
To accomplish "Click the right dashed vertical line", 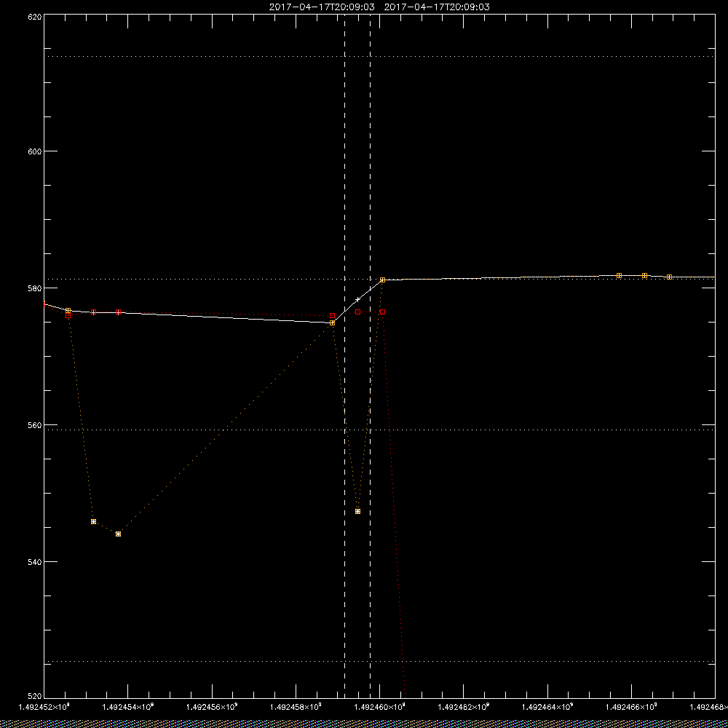I will click(x=370, y=356).
